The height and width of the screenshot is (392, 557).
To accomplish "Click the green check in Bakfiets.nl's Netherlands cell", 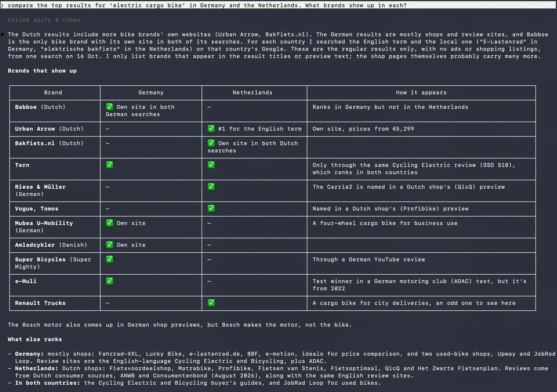I will coord(211,143).
